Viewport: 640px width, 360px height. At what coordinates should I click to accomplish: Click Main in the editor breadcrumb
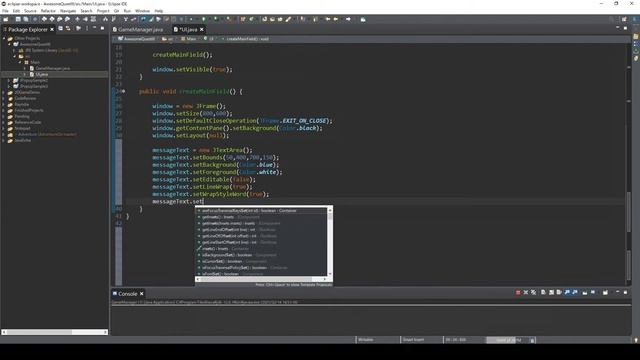(191, 39)
